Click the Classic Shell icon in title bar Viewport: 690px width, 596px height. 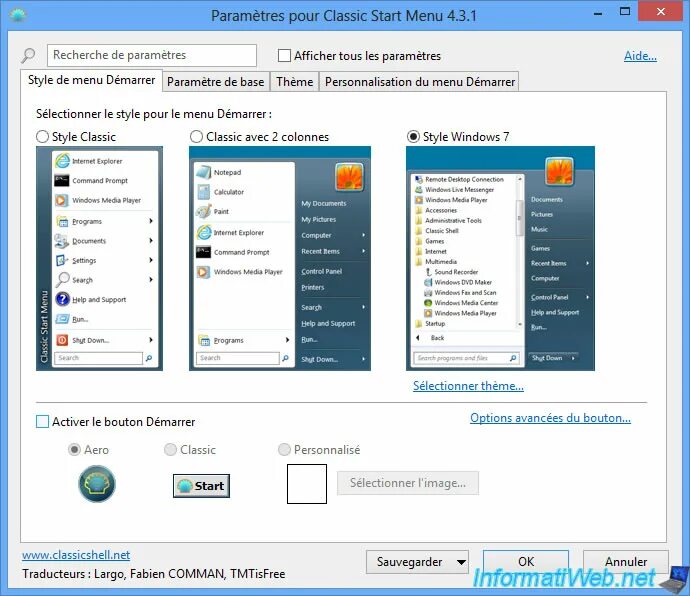(18, 16)
